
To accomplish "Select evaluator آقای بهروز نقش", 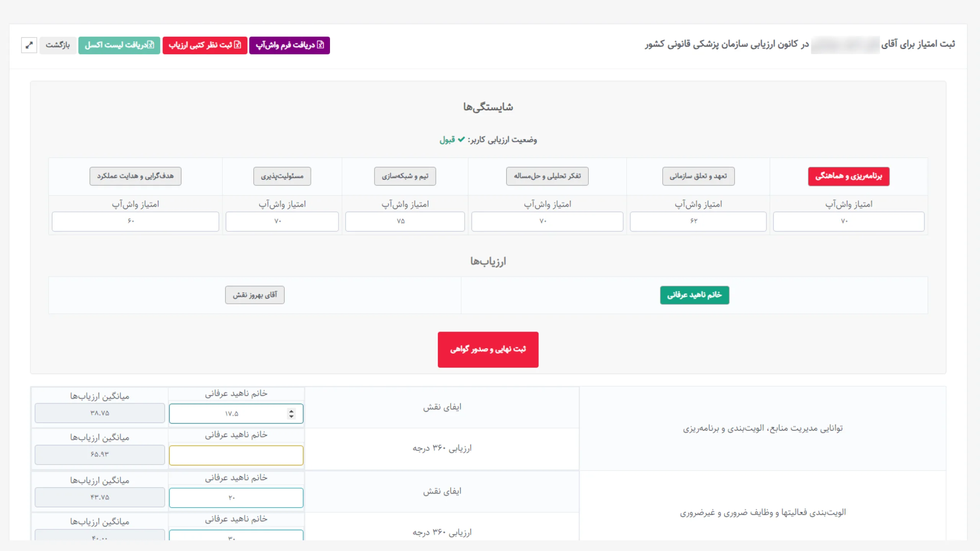I will point(255,295).
